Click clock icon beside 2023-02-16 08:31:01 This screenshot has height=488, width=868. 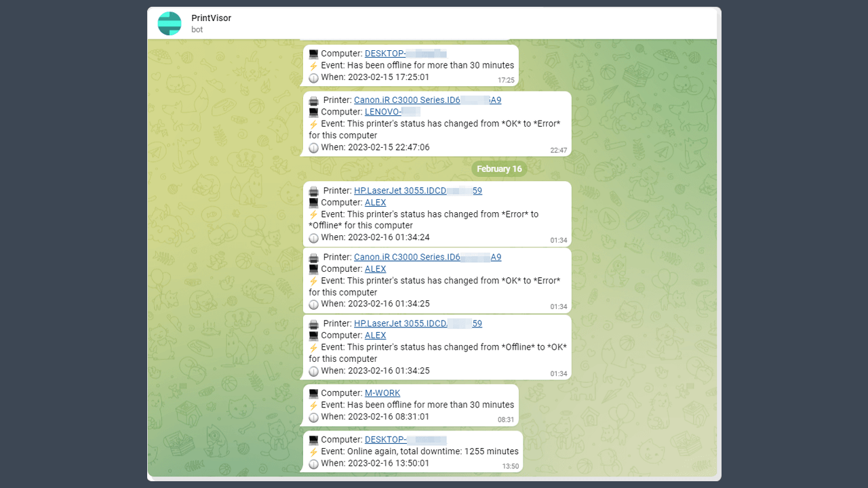pyautogui.click(x=313, y=417)
